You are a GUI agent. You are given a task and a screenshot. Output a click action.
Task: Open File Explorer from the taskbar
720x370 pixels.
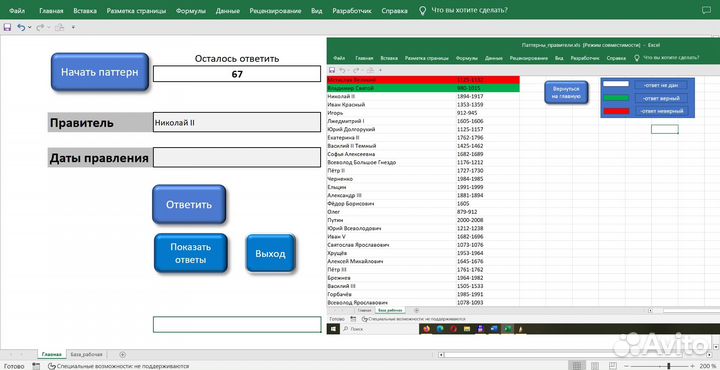(467, 329)
